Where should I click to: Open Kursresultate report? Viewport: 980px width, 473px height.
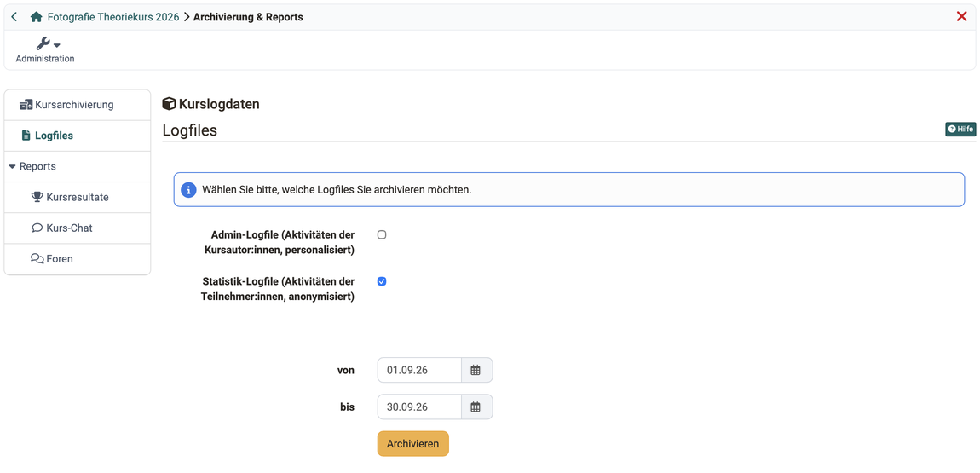click(77, 198)
